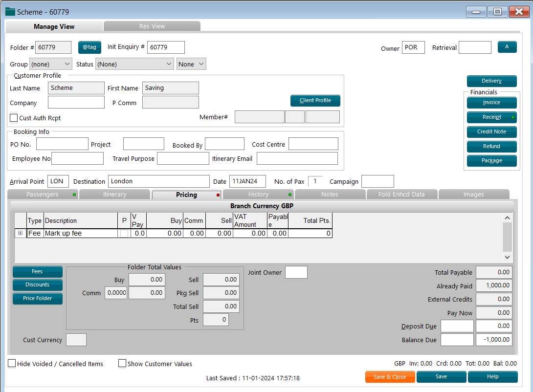
Task: Click the Arrival Point field
Action: 58,181
